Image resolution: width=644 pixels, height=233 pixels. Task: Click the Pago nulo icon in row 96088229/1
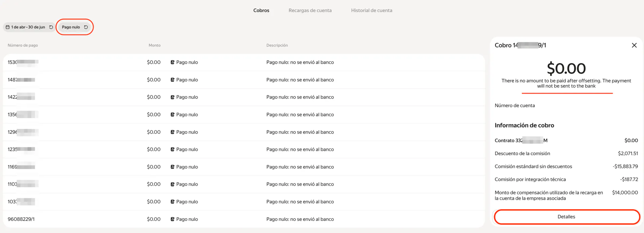click(172, 219)
